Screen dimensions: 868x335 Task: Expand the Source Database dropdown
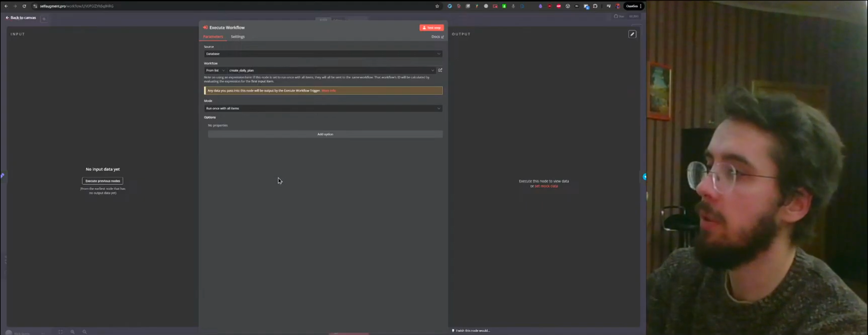coord(323,54)
